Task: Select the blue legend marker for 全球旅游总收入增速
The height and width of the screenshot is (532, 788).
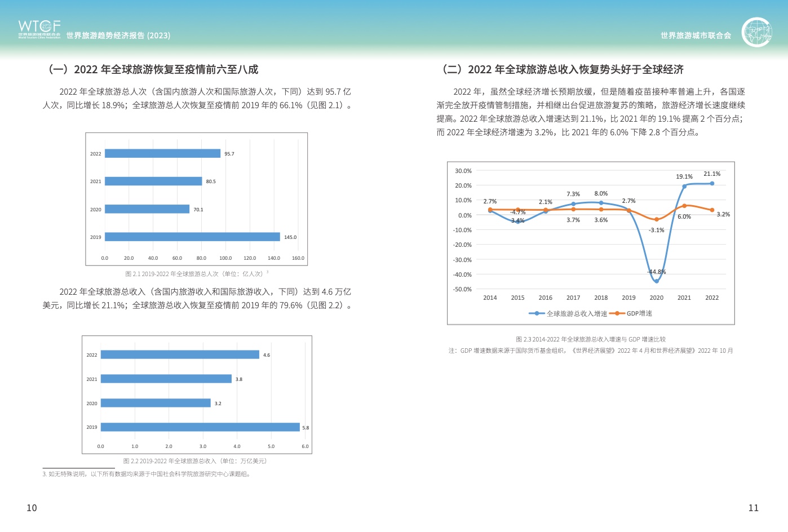Action: coord(537,313)
